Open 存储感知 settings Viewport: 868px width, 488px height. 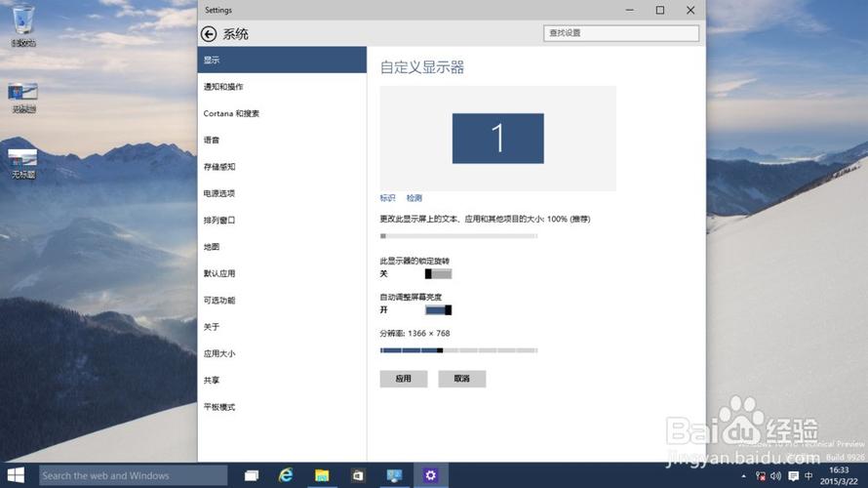[282, 166]
